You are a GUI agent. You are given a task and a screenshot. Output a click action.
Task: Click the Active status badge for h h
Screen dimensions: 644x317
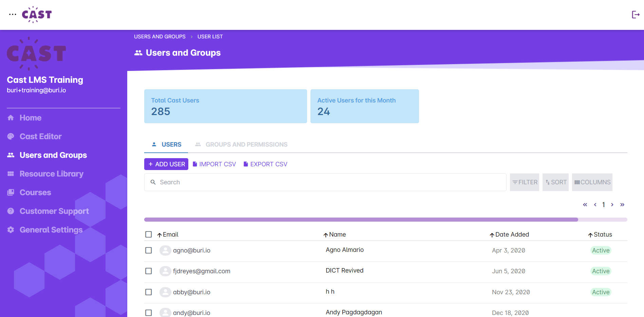click(601, 292)
